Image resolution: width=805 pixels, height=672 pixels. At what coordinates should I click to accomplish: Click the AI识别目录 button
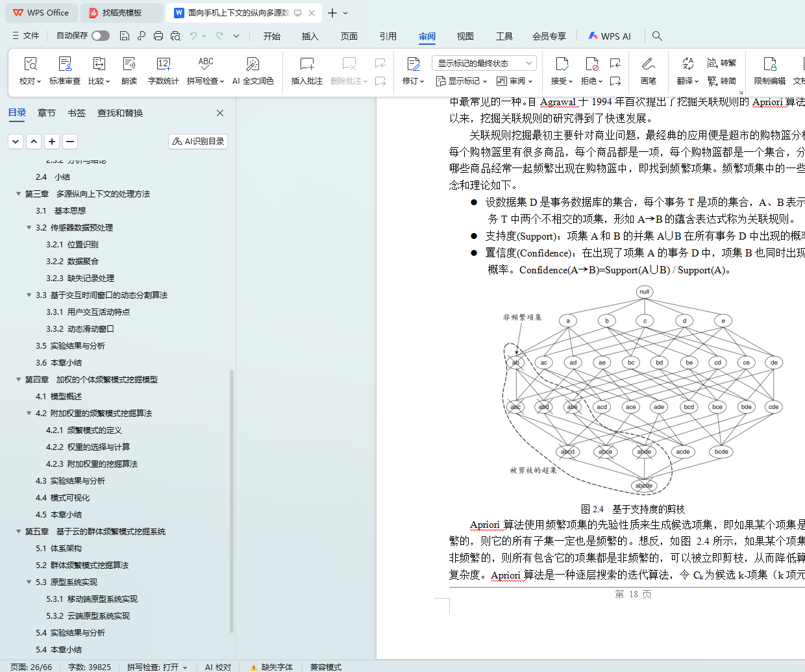[x=198, y=142]
